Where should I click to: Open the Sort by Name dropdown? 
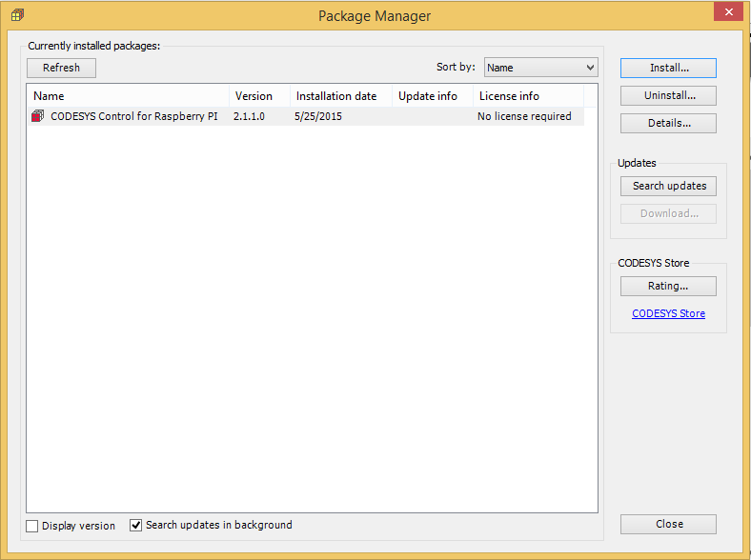(540, 68)
